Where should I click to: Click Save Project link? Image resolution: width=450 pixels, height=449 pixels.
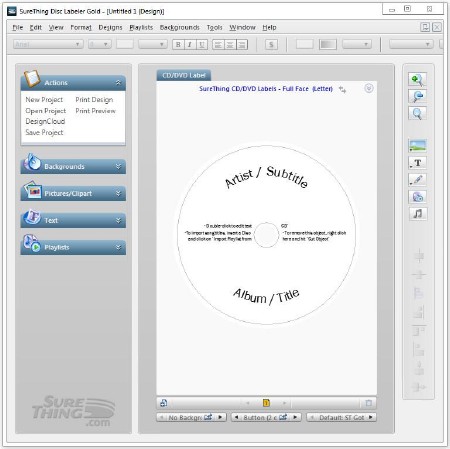[x=44, y=132]
